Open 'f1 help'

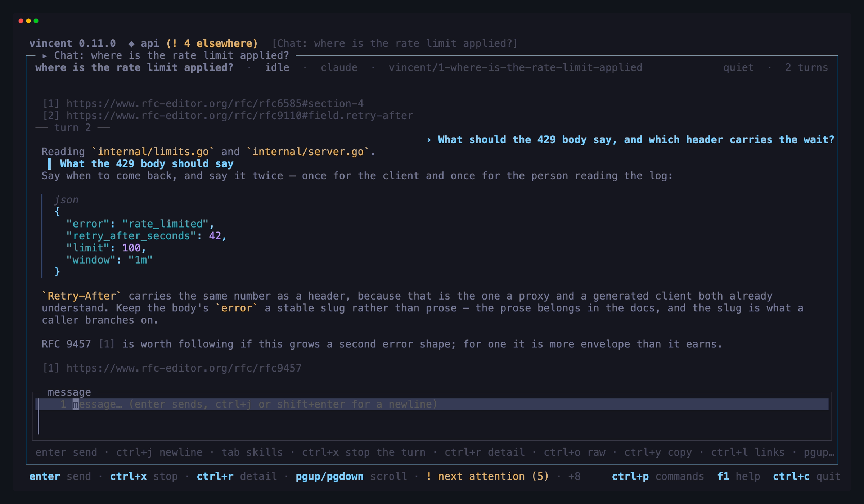coord(739,477)
